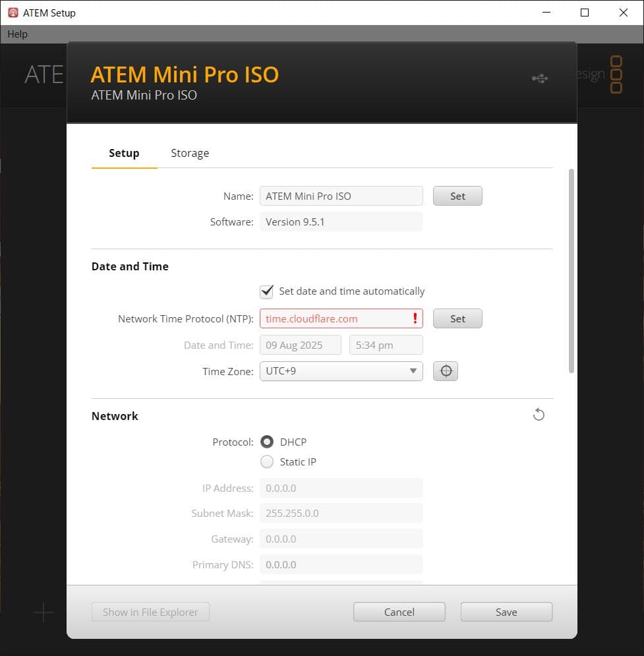
Task: Choose Static IP for the network protocol
Action: [x=267, y=462]
